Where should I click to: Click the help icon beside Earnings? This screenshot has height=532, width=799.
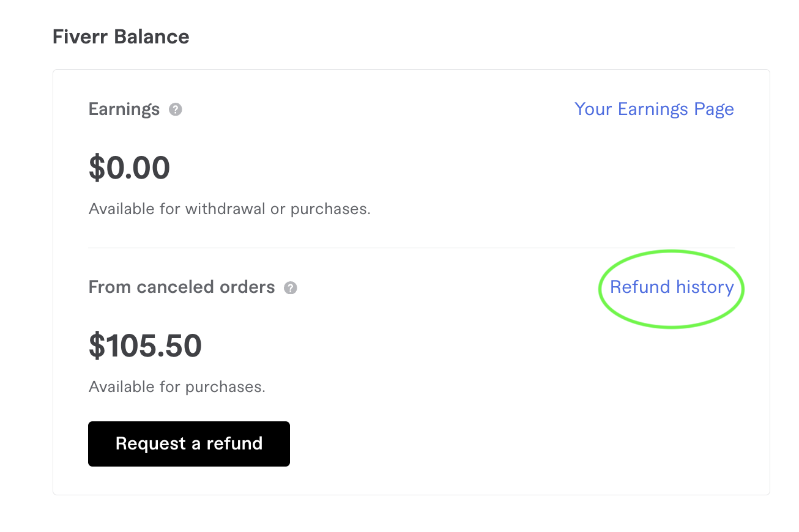pos(176,110)
